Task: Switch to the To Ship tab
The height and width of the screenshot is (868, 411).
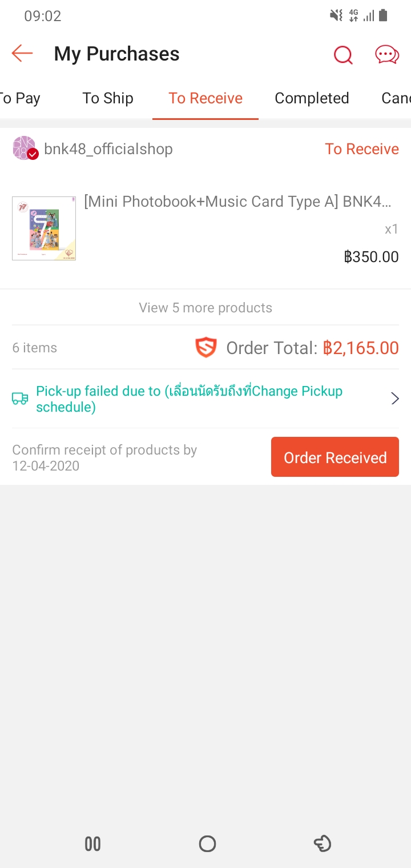Action: click(108, 98)
